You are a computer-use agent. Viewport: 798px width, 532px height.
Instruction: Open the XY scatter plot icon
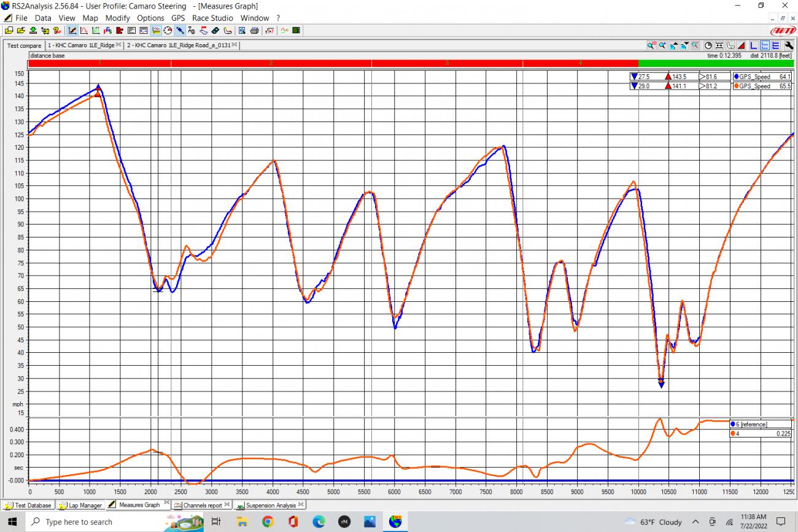coord(96,30)
